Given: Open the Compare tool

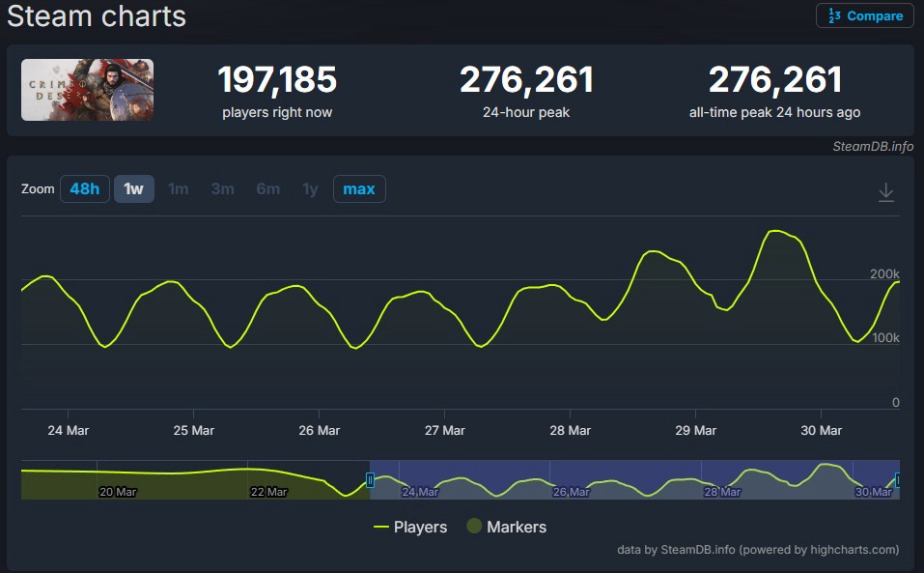Looking at the screenshot, I should tap(864, 15).
